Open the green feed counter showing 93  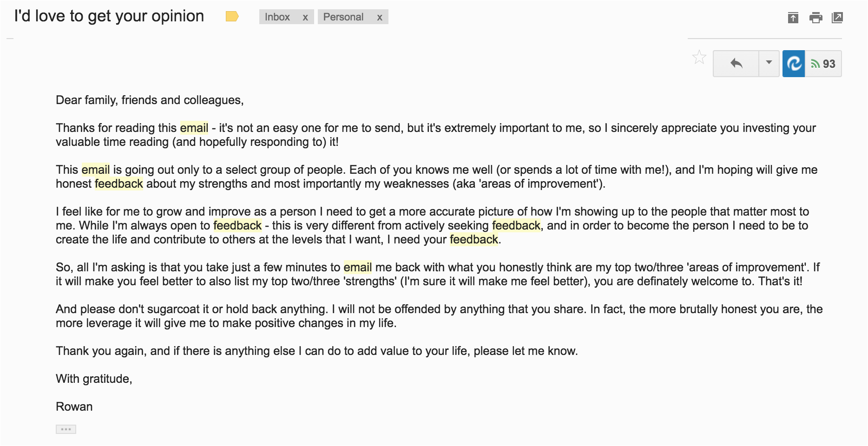point(823,64)
